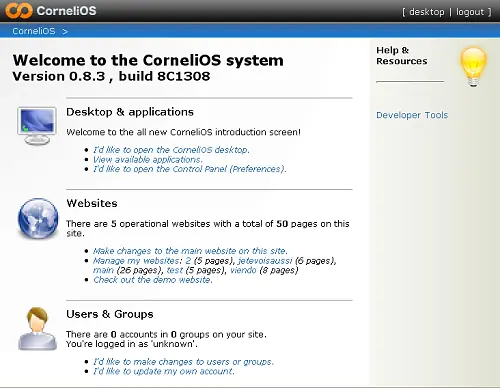Click the CorneliOS breadcrumb link
This screenshot has height=388, width=500.
34,31
